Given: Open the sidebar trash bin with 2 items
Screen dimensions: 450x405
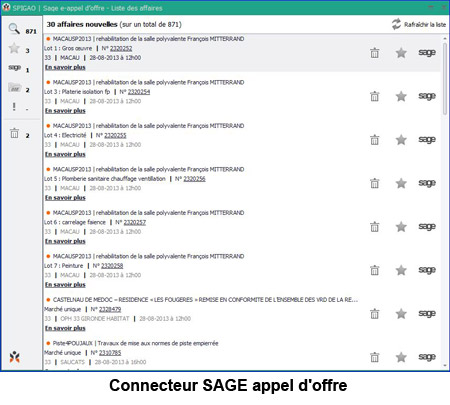Looking at the screenshot, I should (14, 133).
